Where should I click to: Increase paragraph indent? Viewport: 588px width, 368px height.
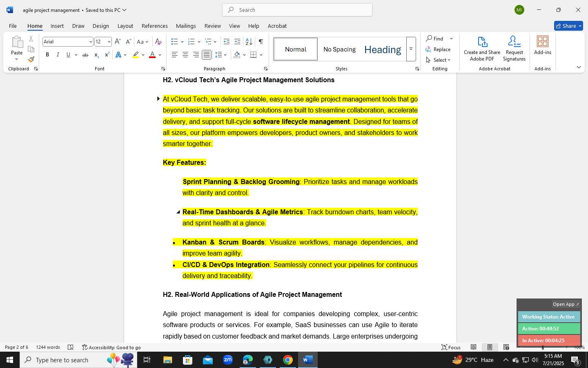click(237, 42)
